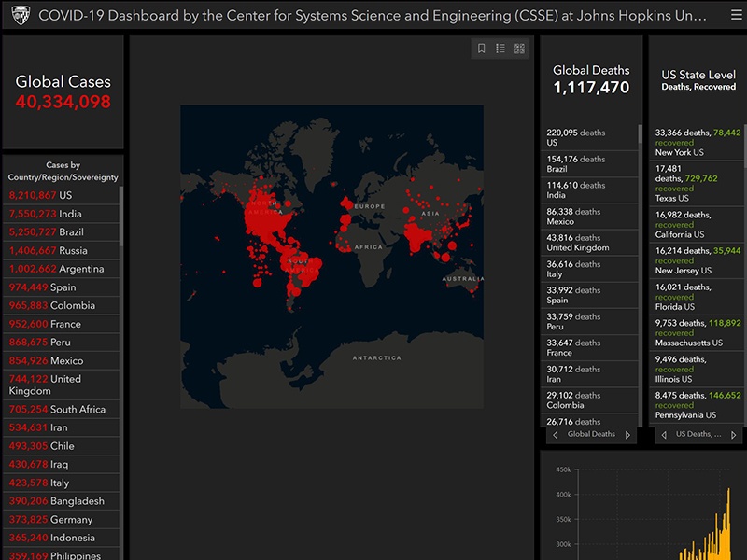Select Brazil in the cases list
This screenshot has width=747, height=560.
coord(61,231)
